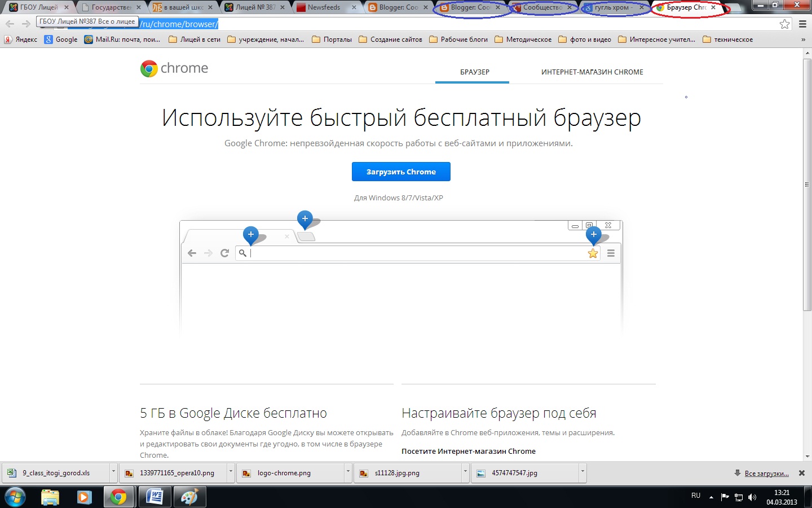812x508 pixels.
Task: Click the Chrome logo on the page
Action: tap(174, 68)
